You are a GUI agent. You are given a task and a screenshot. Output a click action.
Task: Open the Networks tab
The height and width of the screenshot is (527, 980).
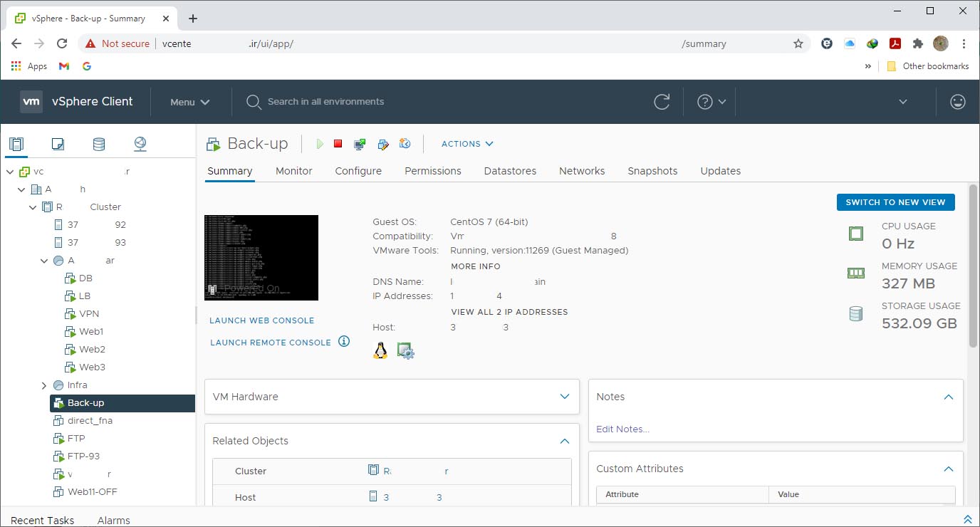[x=582, y=171]
